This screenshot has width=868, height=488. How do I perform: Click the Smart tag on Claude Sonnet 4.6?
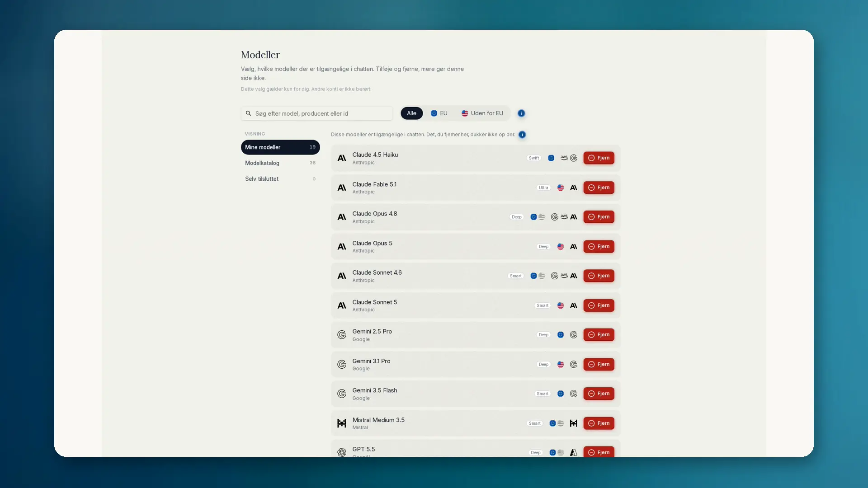[516, 276]
